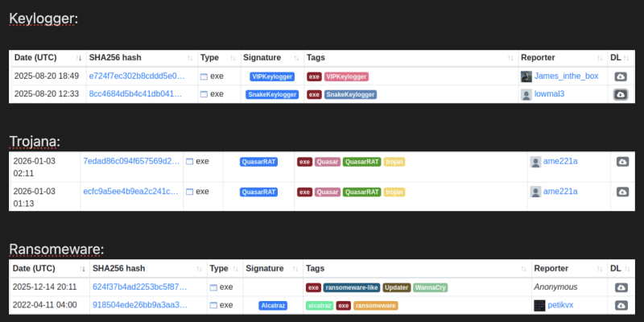Click exe tag in the Alcatraz row
Screen dimensions: 644x322
click(x=344, y=306)
